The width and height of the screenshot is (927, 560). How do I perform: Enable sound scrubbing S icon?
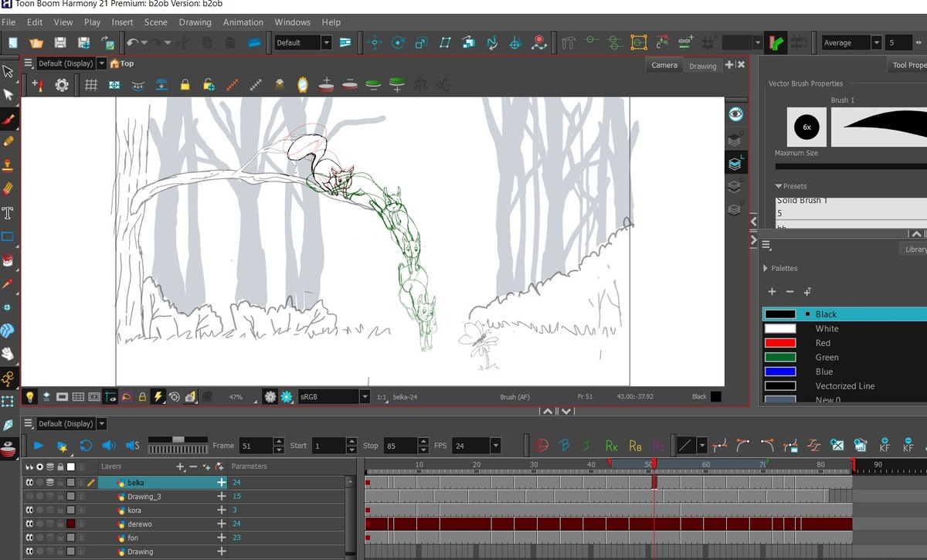tap(132, 446)
